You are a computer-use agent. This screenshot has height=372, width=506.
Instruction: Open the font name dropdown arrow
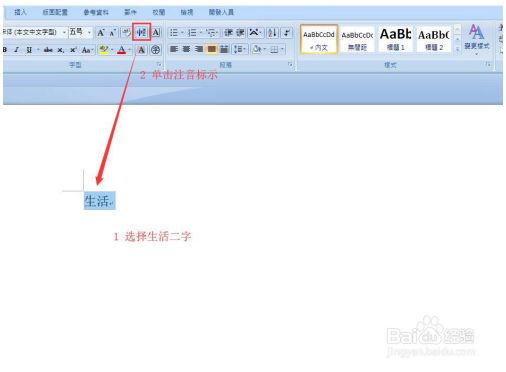click(64, 32)
